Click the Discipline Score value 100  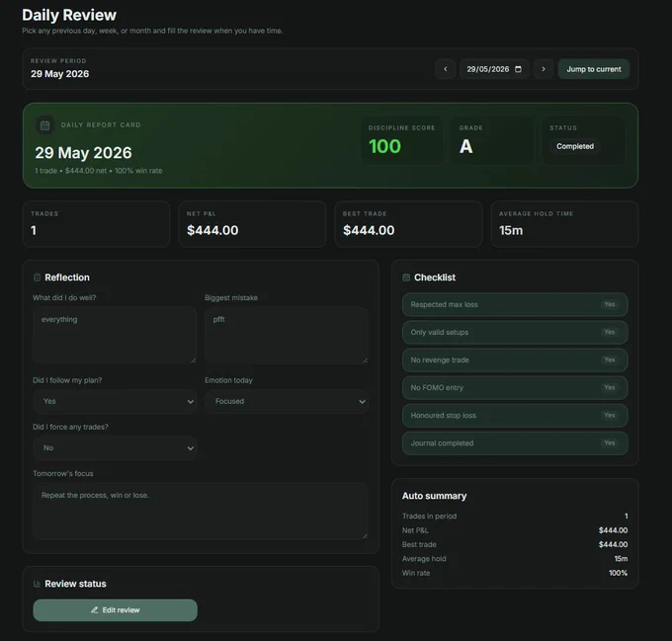click(x=384, y=146)
